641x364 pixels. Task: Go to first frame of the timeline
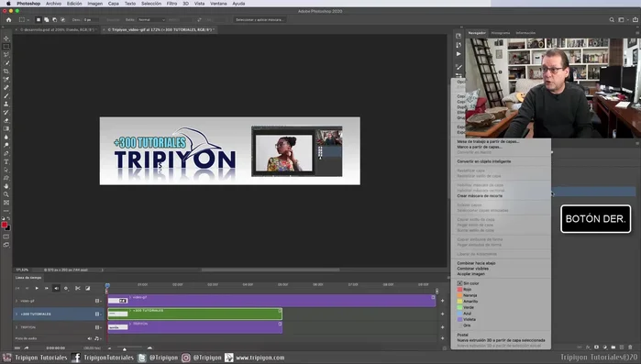17,289
